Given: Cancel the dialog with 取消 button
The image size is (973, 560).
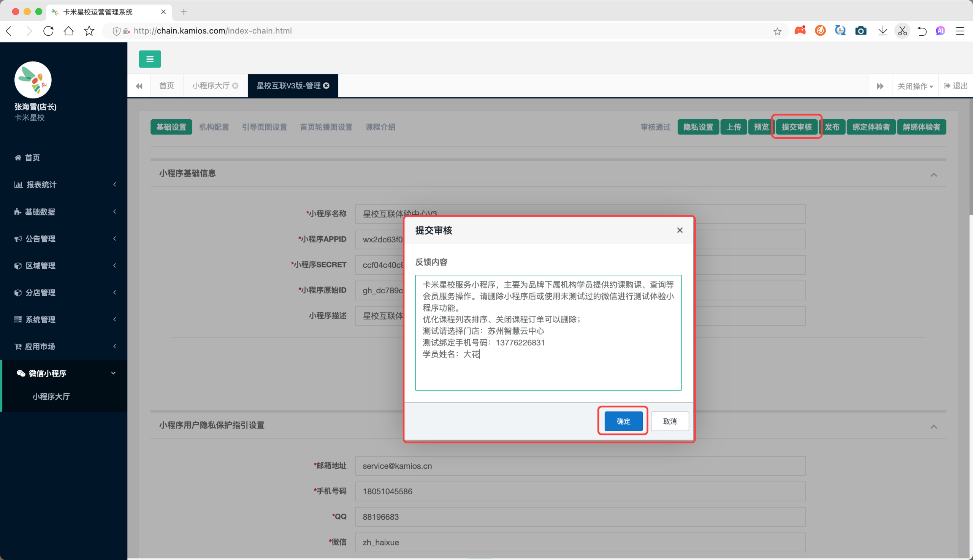Looking at the screenshot, I should [669, 421].
